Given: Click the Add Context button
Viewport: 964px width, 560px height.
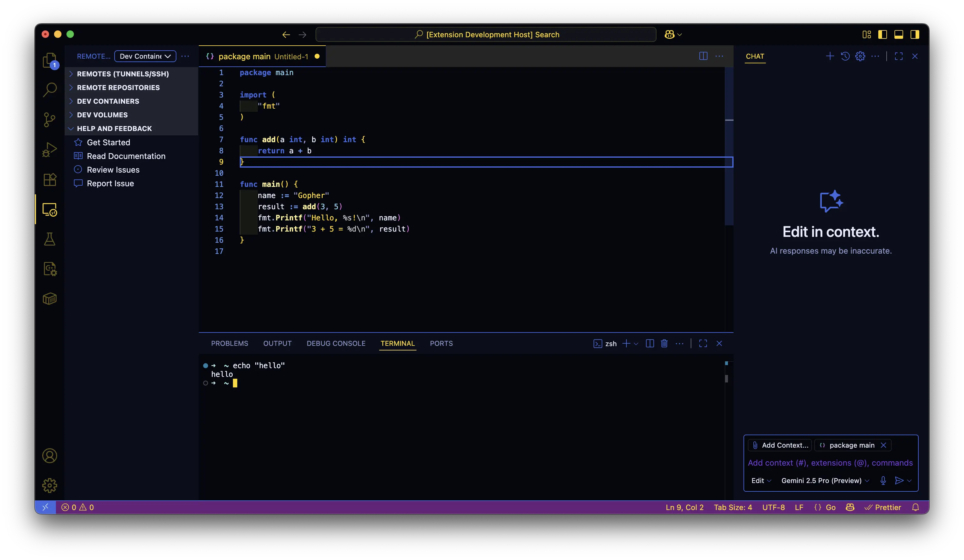Looking at the screenshot, I should coord(780,445).
